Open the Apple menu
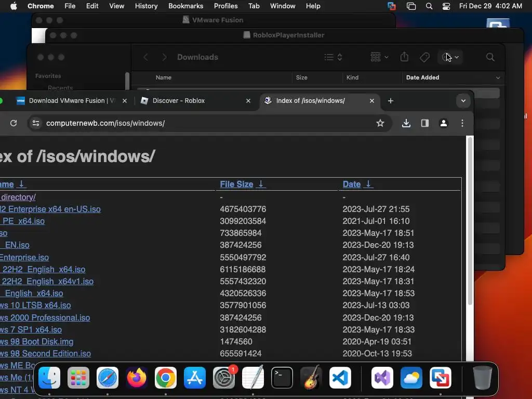 14,6
